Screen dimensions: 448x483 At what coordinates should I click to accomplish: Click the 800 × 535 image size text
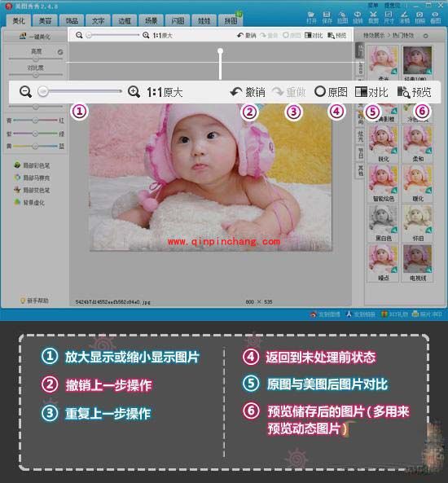point(259,302)
